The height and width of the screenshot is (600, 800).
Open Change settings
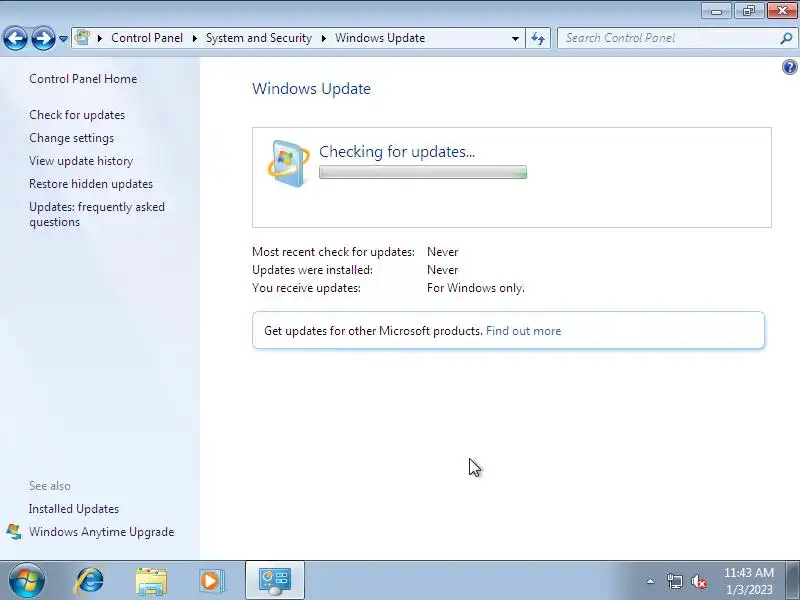[71, 138]
